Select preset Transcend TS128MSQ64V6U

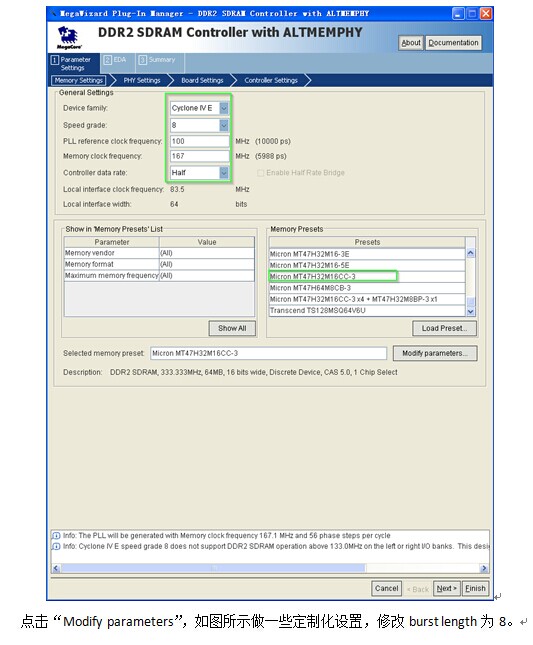[x=367, y=311]
